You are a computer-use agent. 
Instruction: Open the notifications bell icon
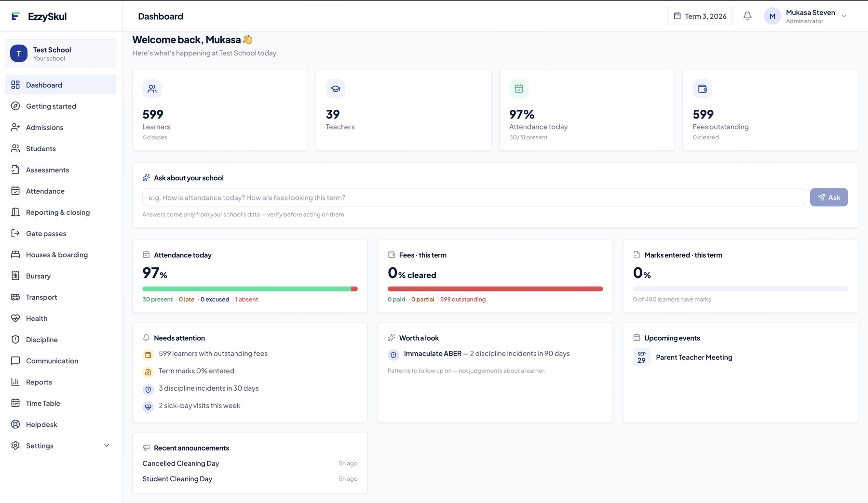[747, 16]
